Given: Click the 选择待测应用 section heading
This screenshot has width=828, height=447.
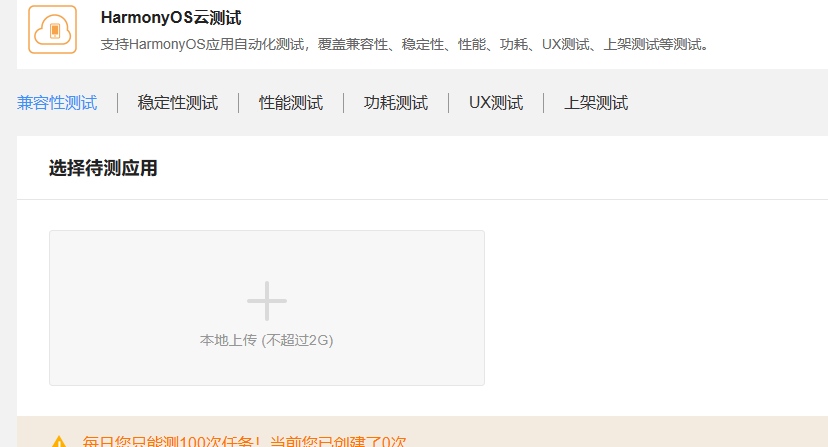Looking at the screenshot, I should pyautogui.click(x=103, y=168).
